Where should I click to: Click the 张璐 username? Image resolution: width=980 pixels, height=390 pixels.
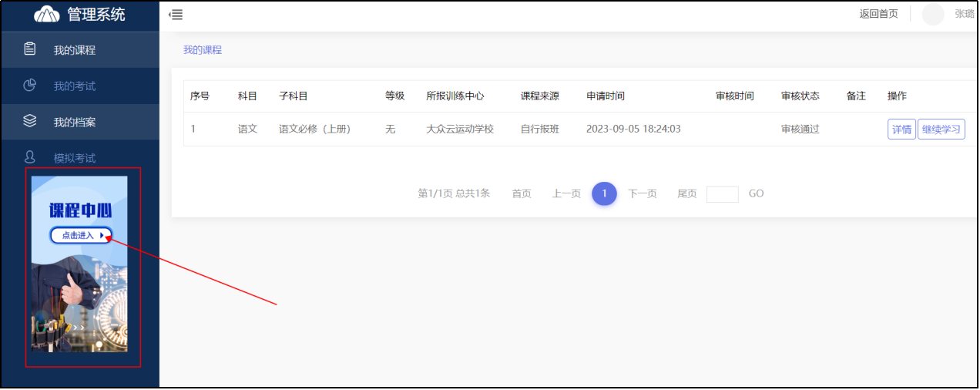[965, 14]
